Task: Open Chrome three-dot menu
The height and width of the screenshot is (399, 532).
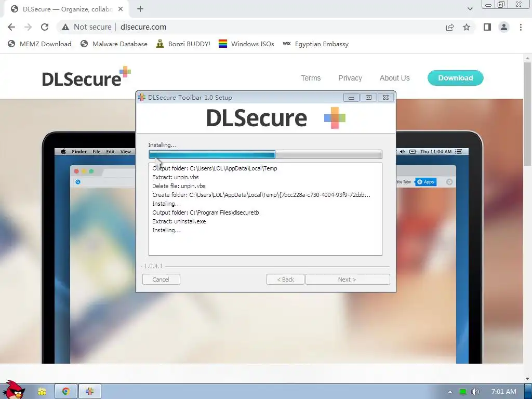Action: click(x=521, y=27)
